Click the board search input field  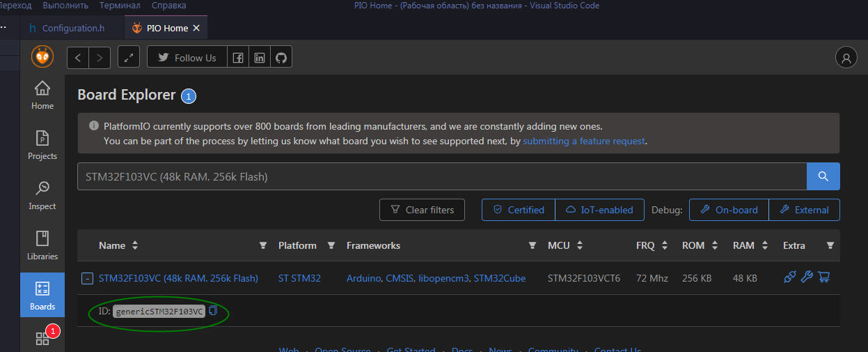(x=441, y=176)
